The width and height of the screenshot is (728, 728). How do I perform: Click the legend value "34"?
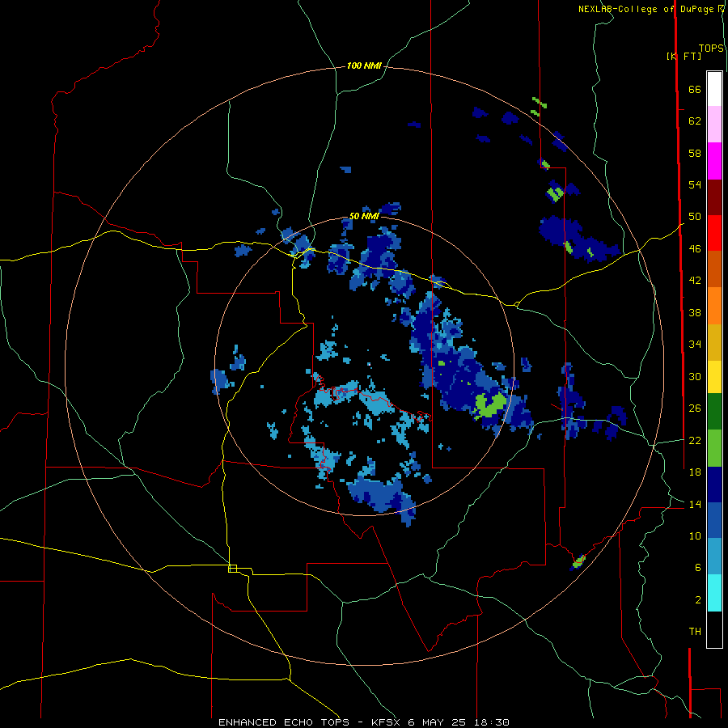point(695,345)
